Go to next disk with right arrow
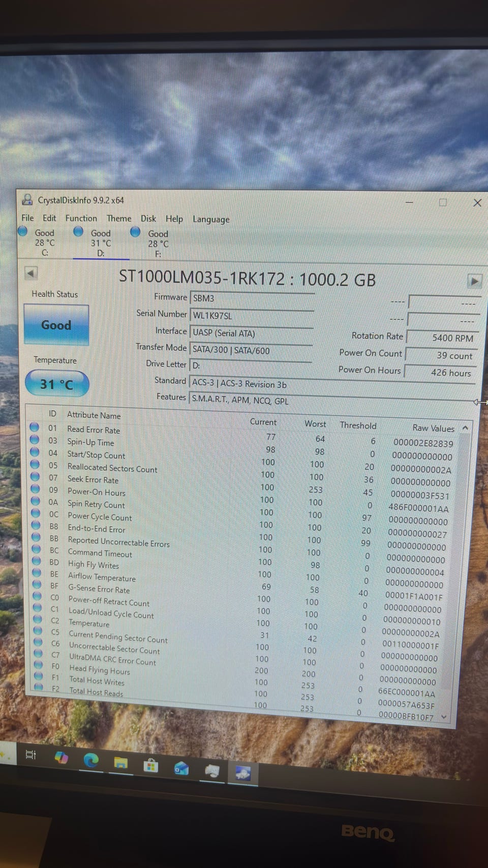Image resolution: width=488 pixels, height=868 pixels. [x=474, y=281]
